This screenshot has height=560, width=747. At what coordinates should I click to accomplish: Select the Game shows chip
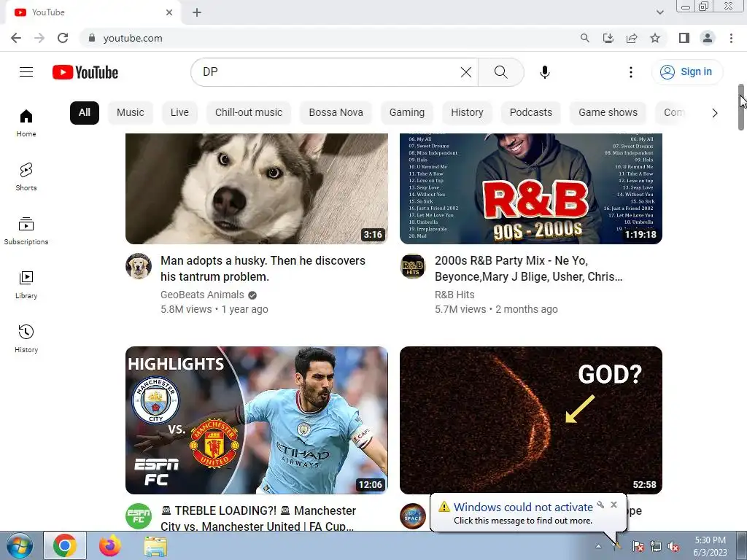[608, 113]
